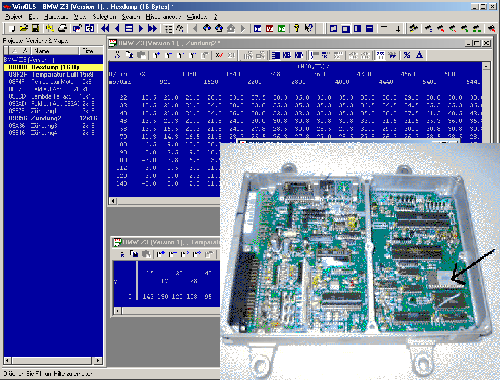The height and width of the screenshot is (380, 500).
Task: Maximize the Zündung2 map window
Action: [x=477, y=43]
